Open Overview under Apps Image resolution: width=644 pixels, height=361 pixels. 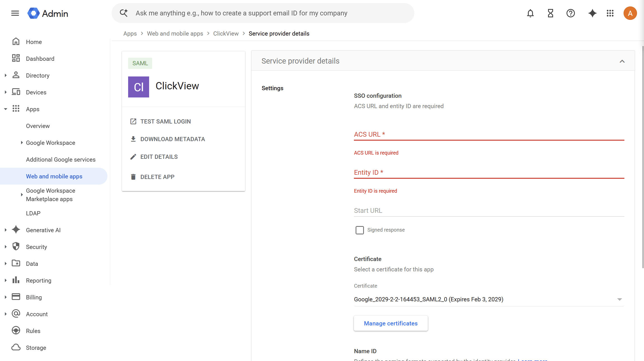[38, 126]
